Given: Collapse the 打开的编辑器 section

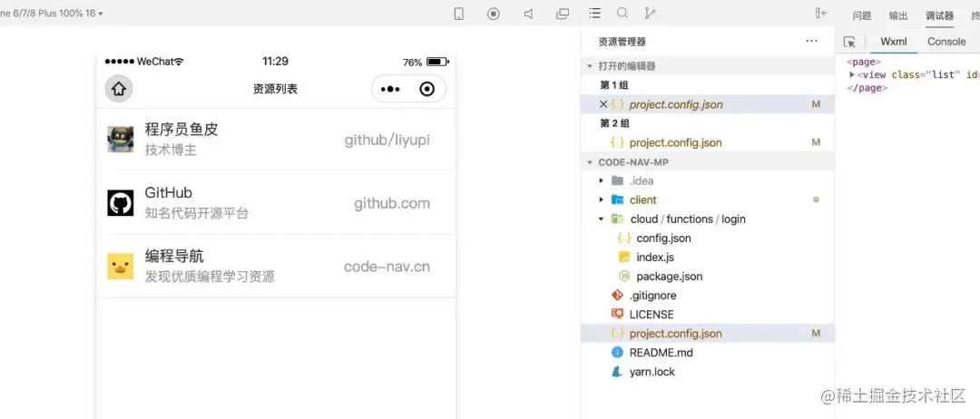Looking at the screenshot, I should click(x=589, y=66).
